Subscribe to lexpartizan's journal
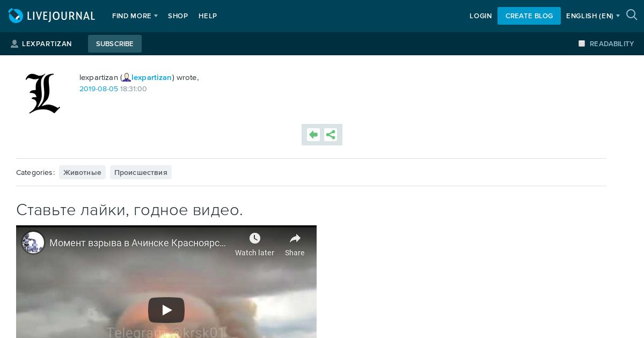The height and width of the screenshot is (338, 644). click(115, 43)
